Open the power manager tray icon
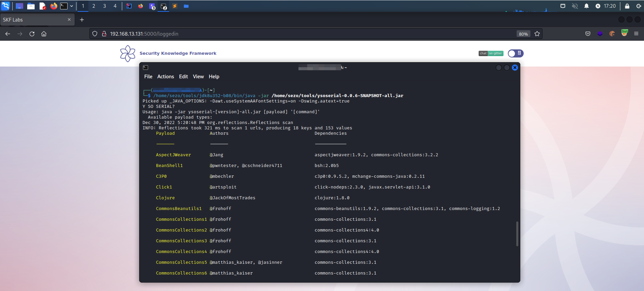 (598, 6)
